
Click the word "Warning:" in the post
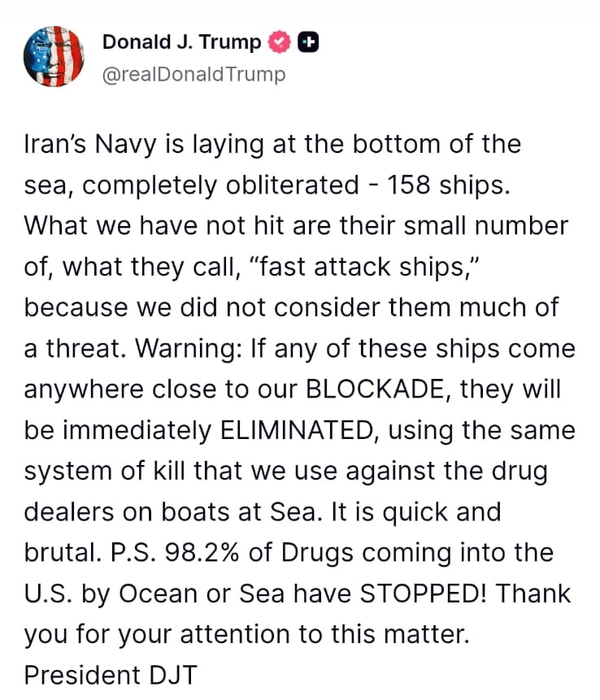point(188,349)
